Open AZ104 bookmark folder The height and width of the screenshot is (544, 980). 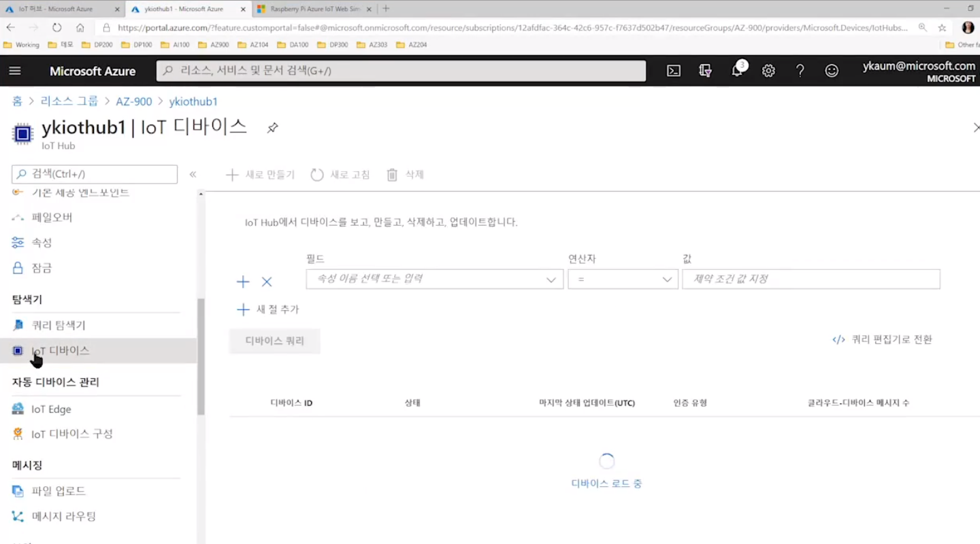tap(253, 45)
